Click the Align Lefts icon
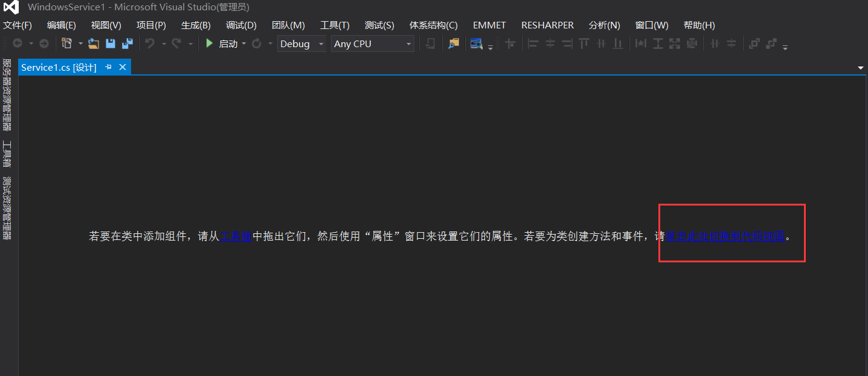 tap(533, 44)
